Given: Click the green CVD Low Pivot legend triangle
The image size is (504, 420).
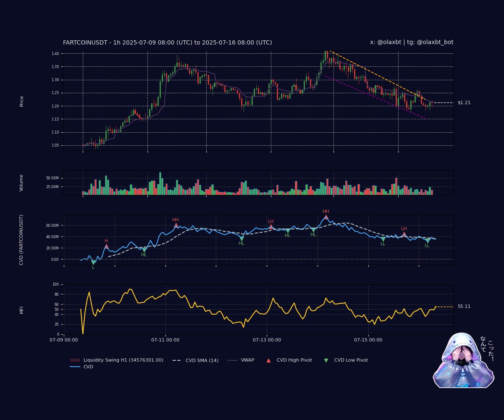Looking at the screenshot, I should 326,360.
